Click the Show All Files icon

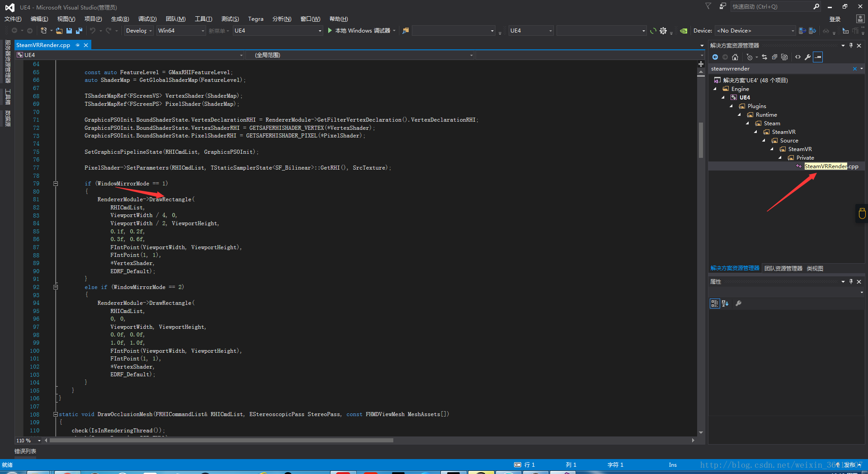tap(784, 57)
